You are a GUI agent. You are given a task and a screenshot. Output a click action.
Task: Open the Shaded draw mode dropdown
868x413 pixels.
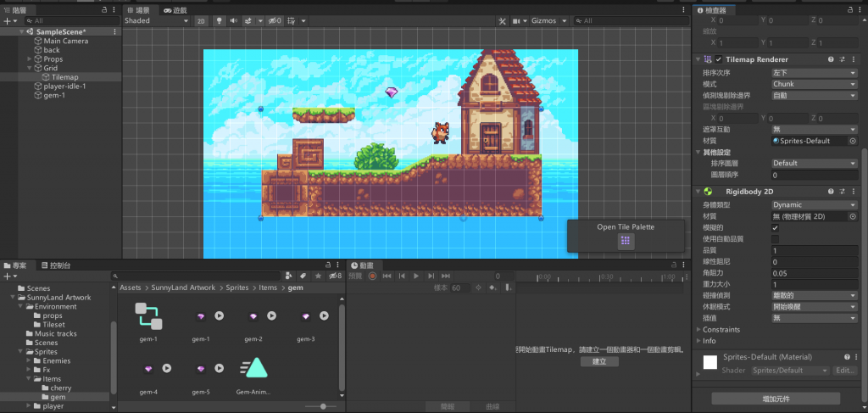(x=157, y=20)
